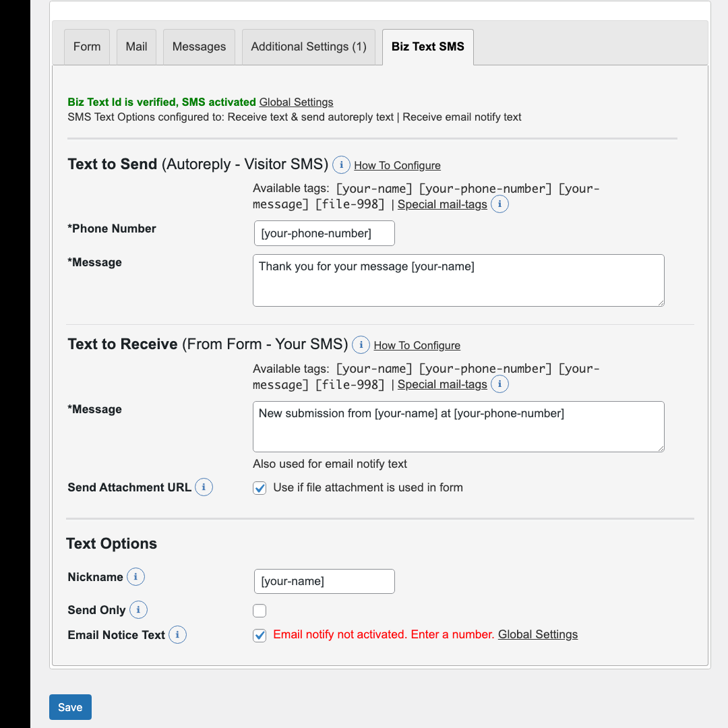Click the Text Options heading
This screenshot has width=728, height=728.
click(111, 544)
